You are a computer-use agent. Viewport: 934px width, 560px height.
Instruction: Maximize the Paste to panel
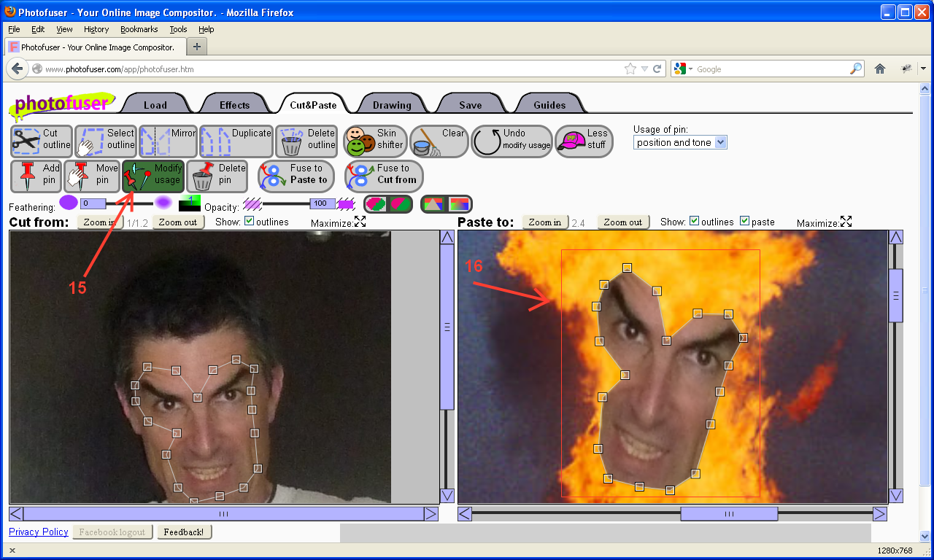[846, 222]
